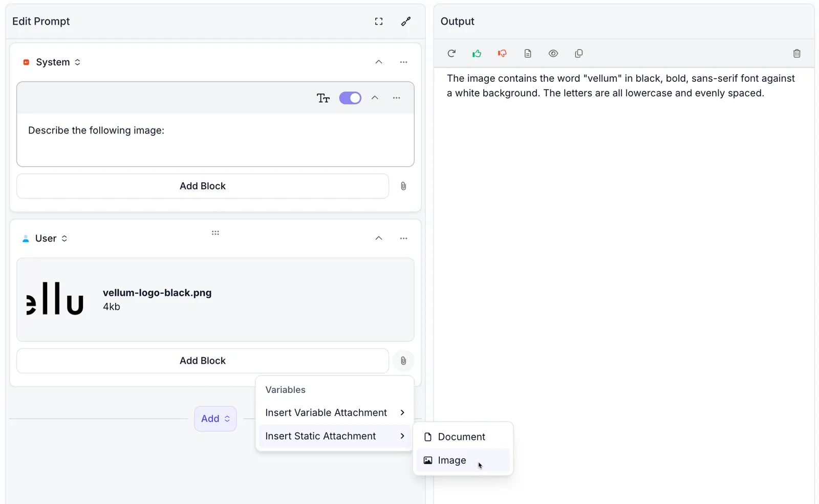Grab the User message drag handle
819x504 pixels.
215,233
